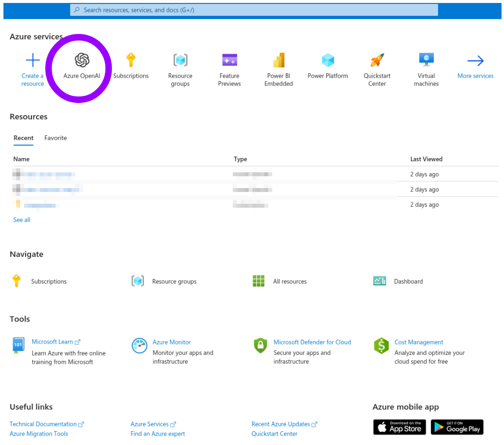Viewport: 504px width, 445px height.
Task: Open Azure Monitor from Tools
Action: tap(172, 342)
